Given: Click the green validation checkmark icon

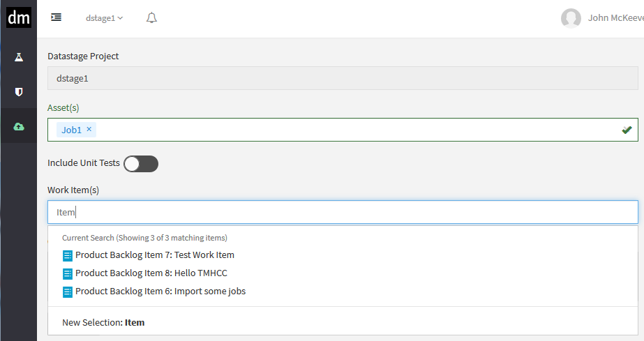Looking at the screenshot, I should coord(627,130).
